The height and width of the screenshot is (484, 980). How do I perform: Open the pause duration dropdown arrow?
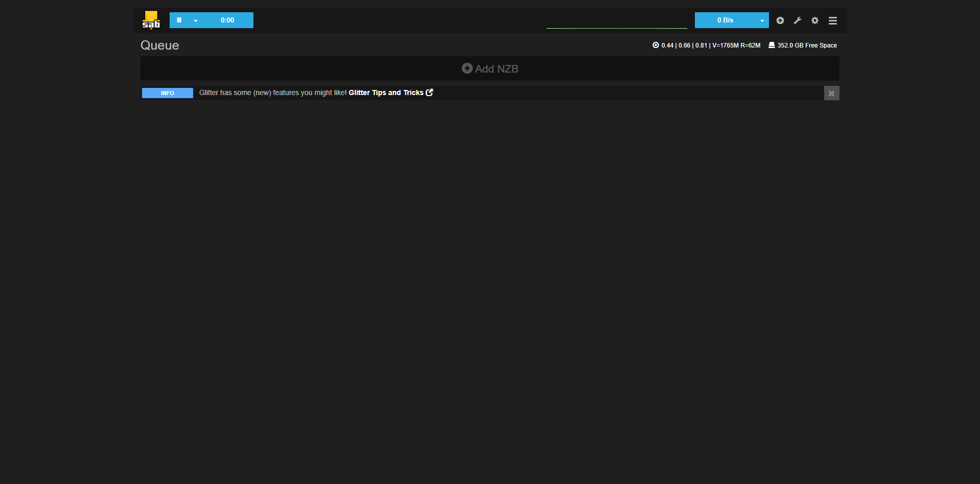[x=196, y=21]
